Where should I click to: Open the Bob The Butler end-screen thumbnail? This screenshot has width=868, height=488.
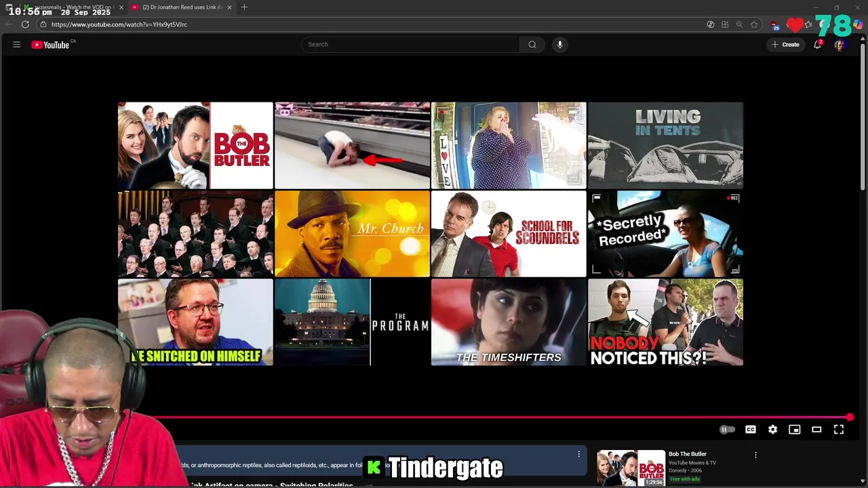pos(195,146)
